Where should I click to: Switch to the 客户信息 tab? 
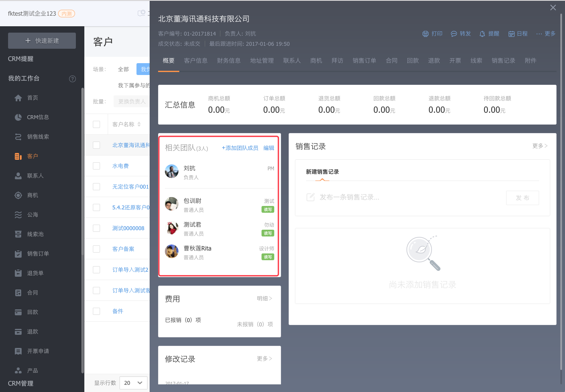pyautogui.click(x=196, y=61)
